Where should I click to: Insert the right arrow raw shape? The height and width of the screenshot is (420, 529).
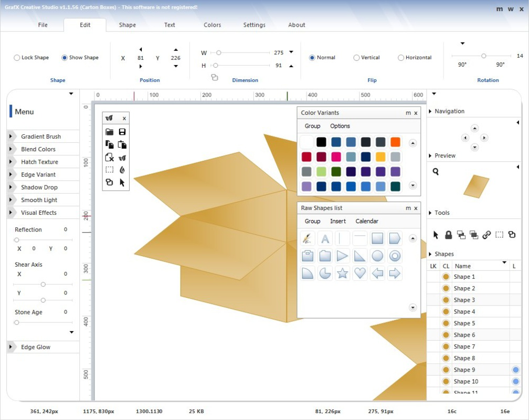395,273
